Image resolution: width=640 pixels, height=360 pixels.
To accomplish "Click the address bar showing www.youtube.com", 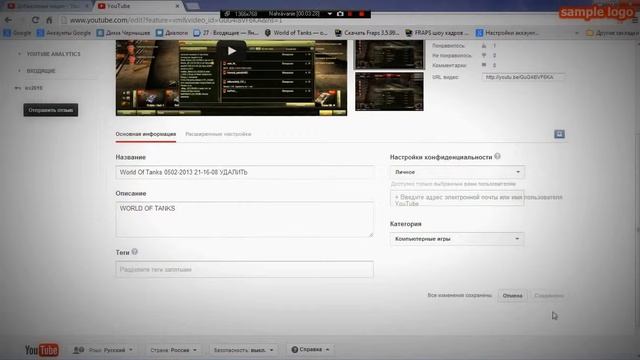I will (176, 20).
